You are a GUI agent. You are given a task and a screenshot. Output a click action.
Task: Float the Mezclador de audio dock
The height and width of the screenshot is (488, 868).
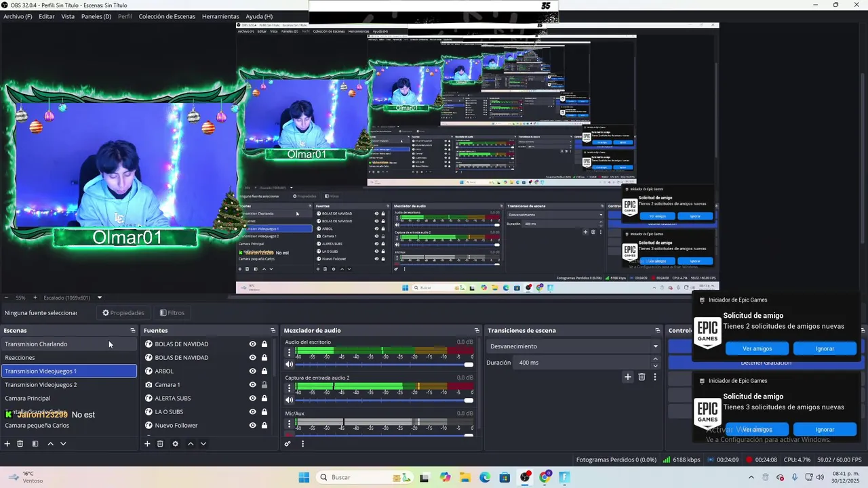pyautogui.click(x=477, y=331)
